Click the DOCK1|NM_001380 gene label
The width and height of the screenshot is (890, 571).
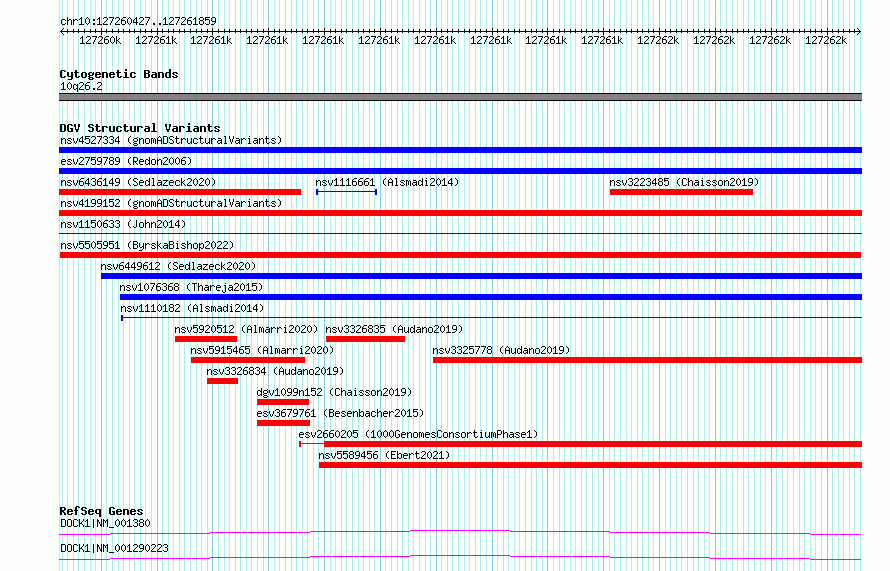click(x=105, y=523)
